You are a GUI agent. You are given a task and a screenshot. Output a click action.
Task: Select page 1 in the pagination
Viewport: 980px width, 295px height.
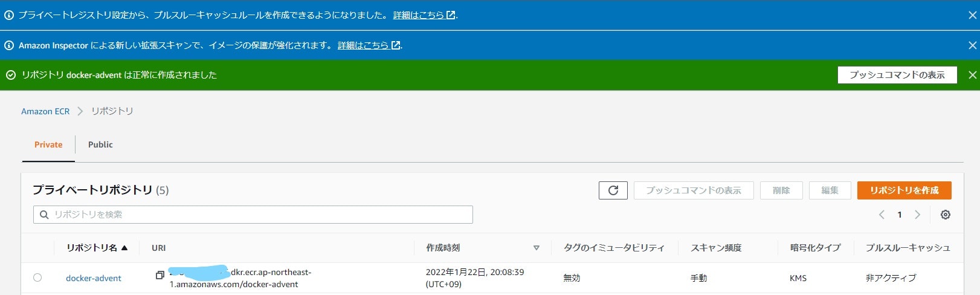[x=900, y=215]
